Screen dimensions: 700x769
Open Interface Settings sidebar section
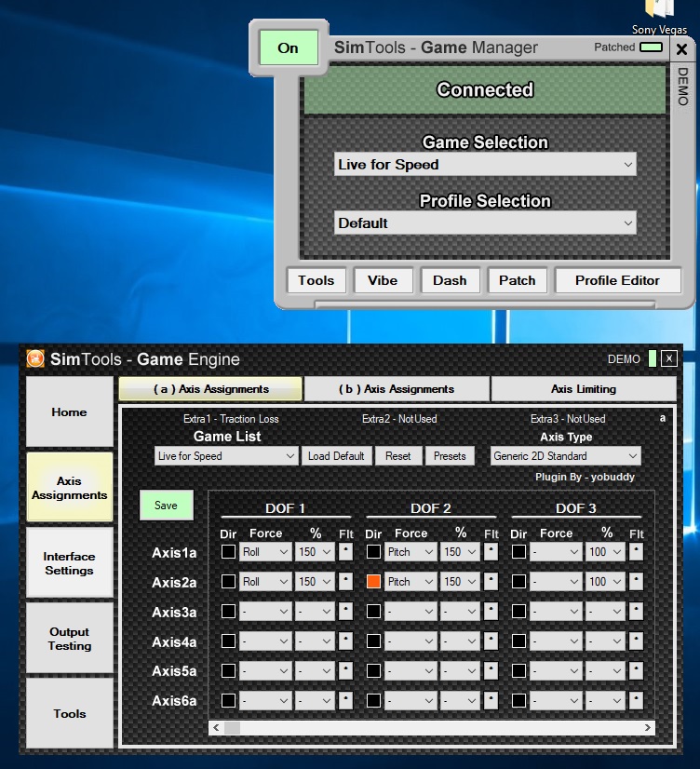pos(69,563)
